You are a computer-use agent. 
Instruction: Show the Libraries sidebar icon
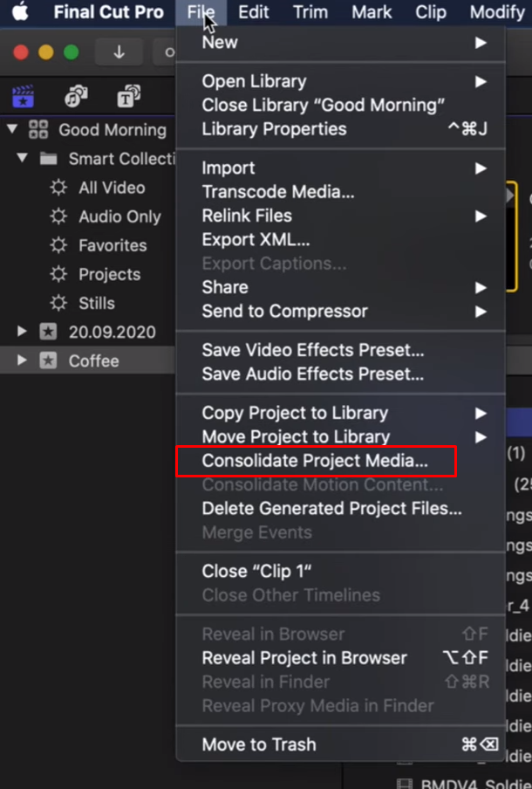tap(24, 96)
